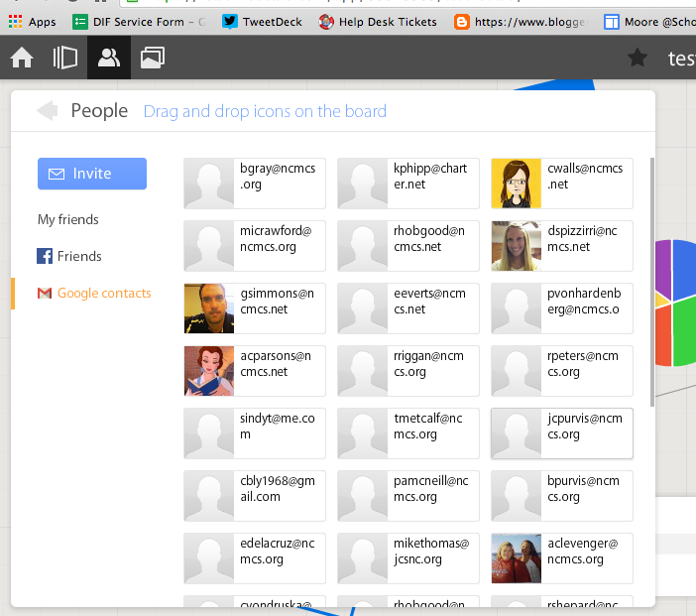This screenshot has width=696, height=616.
Task: Open the boards gallery icon
Action: 153,58
